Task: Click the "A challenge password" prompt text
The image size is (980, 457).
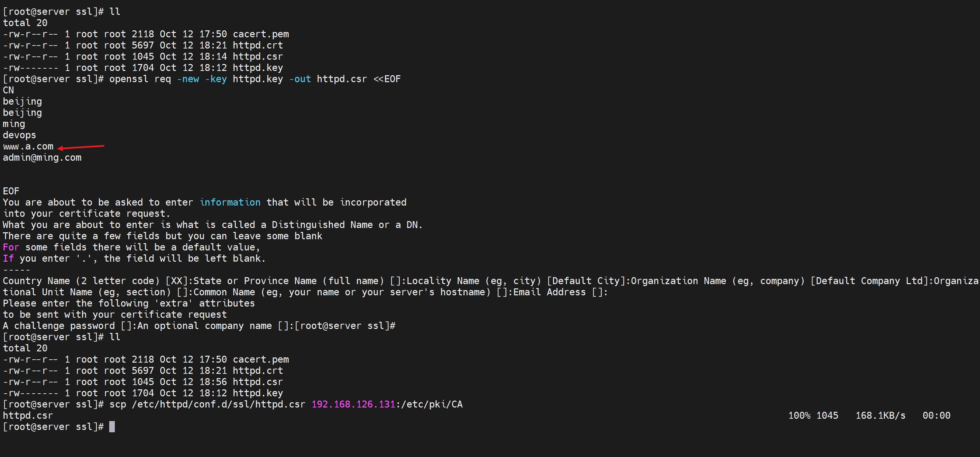Action: pyautogui.click(x=59, y=326)
